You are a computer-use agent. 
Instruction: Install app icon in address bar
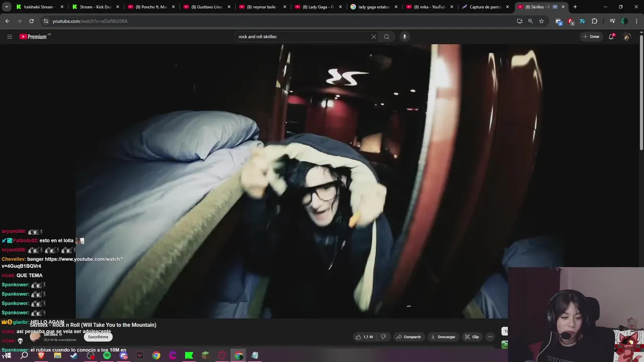coord(520,21)
